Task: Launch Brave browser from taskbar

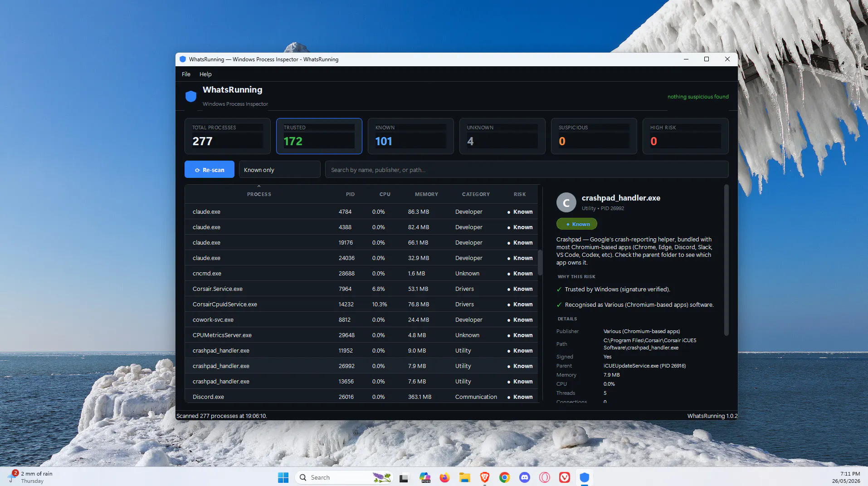Action: 484,477
